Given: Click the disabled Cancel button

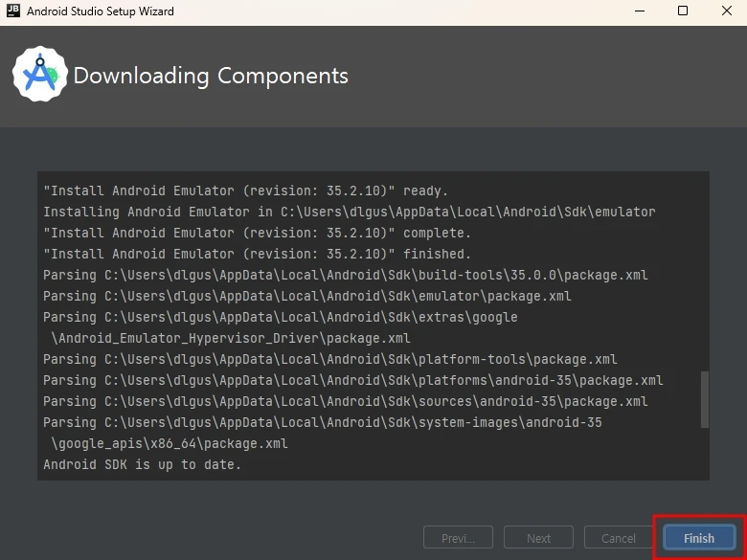Looking at the screenshot, I should [619, 538].
